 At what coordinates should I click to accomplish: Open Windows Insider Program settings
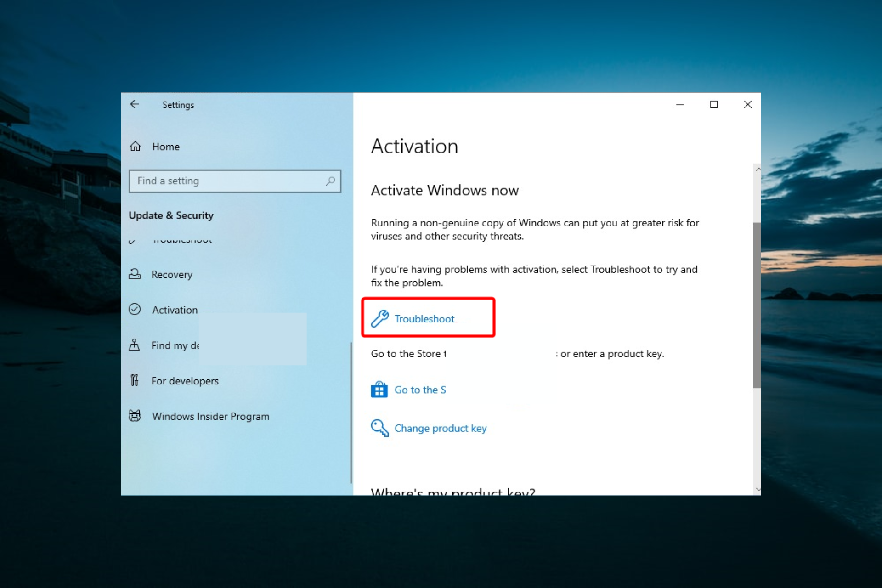pyautogui.click(x=210, y=416)
